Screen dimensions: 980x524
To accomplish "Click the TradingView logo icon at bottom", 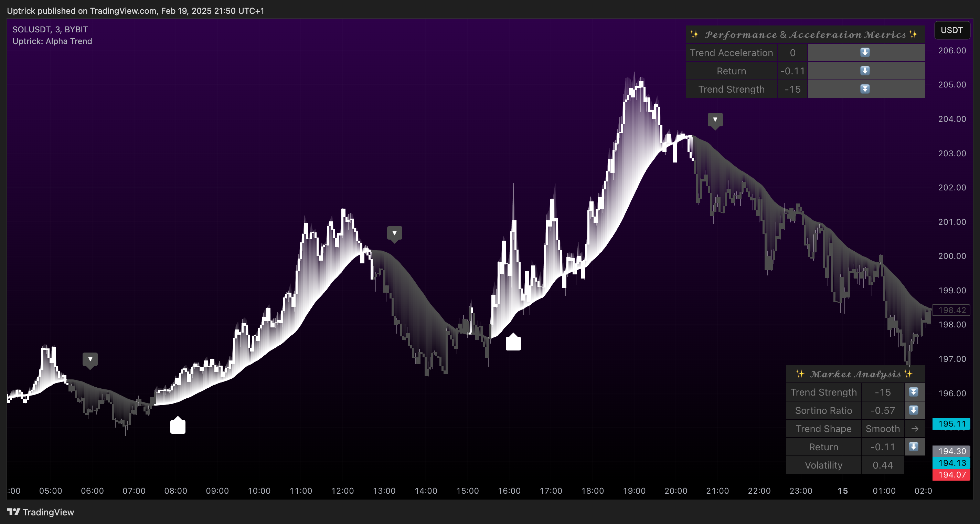I will (x=13, y=512).
